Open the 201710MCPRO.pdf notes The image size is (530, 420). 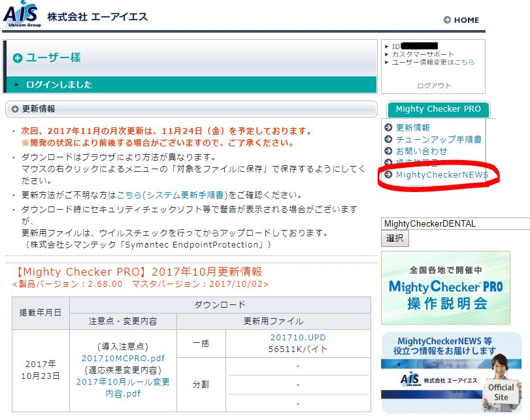coord(123,359)
